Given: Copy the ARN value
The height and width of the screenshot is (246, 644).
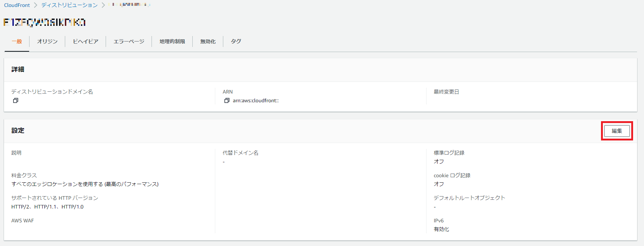Looking at the screenshot, I should 227,100.
